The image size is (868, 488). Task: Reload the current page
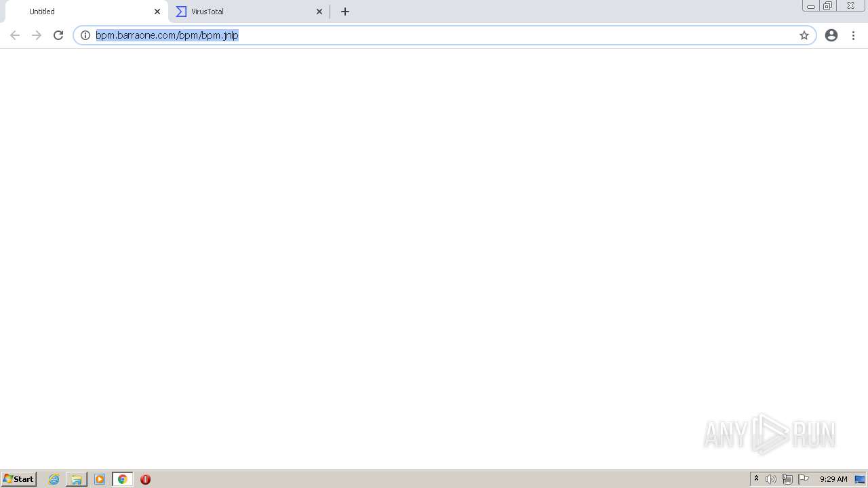[x=58, y=35]
